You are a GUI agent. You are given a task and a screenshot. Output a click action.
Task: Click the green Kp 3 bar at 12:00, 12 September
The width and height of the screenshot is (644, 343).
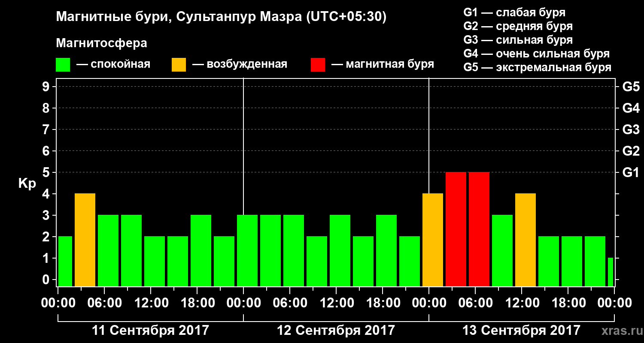pyautogui.click(x=340, y=251)
